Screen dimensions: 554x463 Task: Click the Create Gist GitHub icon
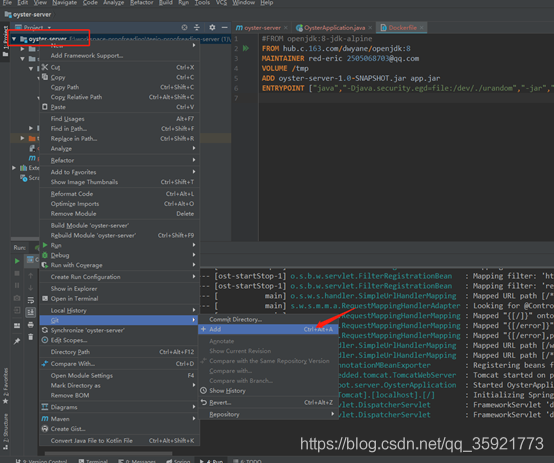45,429
